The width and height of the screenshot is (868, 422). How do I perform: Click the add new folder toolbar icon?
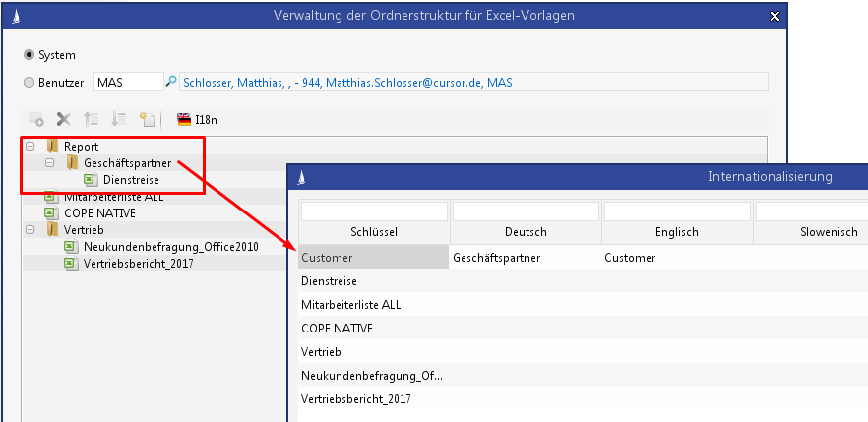click(x=36, y=119)
